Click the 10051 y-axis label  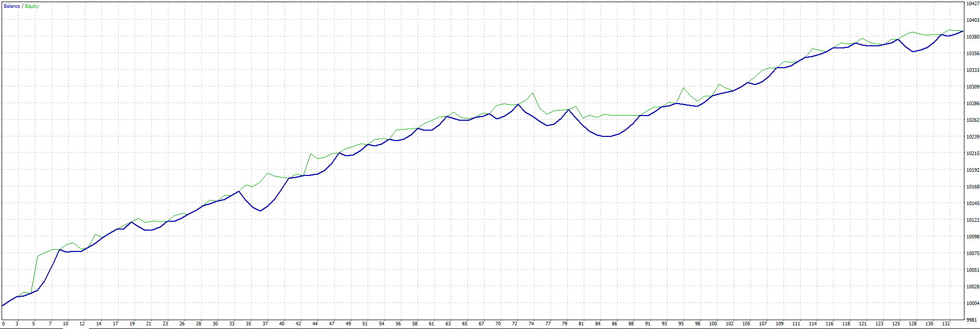coord(972,270)
